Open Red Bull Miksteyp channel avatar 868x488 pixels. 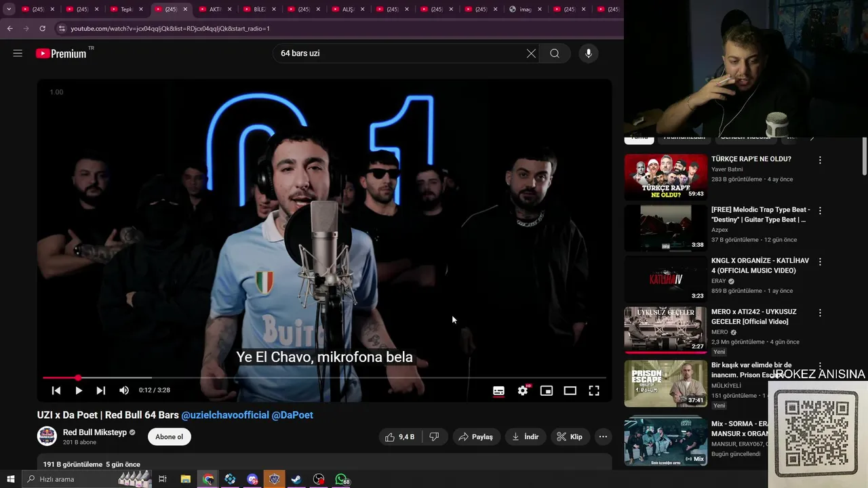click(x=47, y=436)
